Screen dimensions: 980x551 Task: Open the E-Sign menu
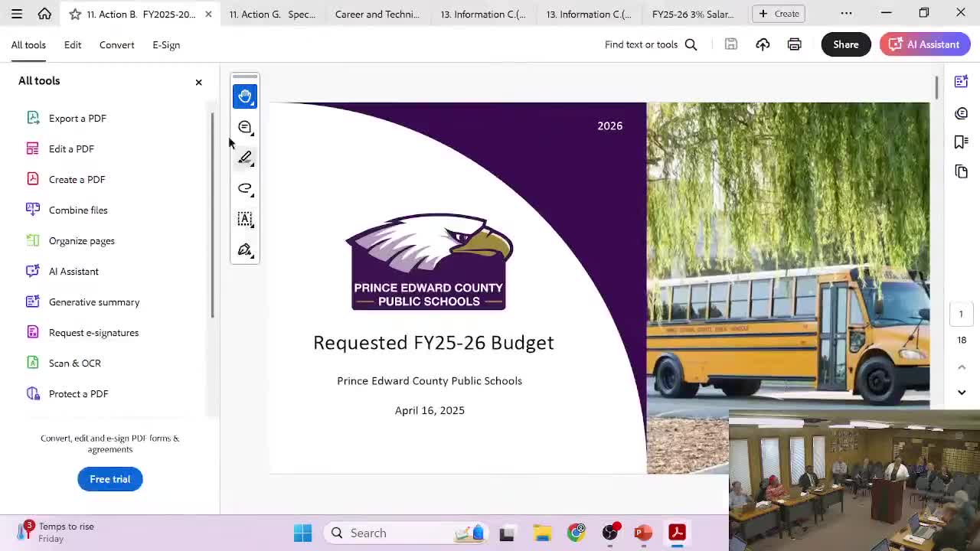click(166, 45)
